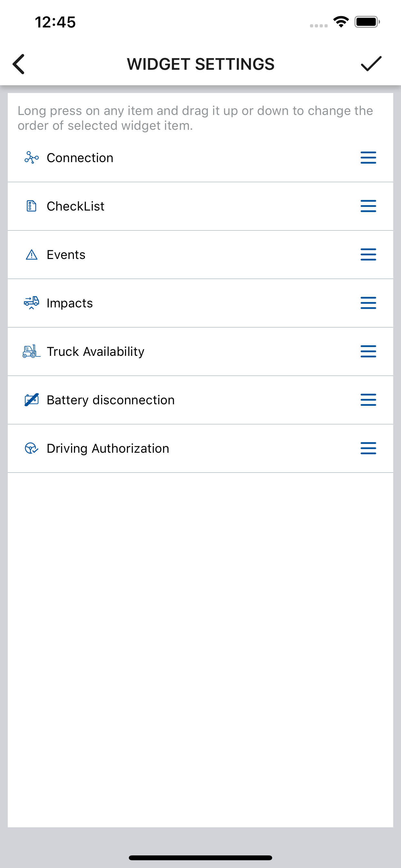Grab the reorder handle for Connection
The height and width of the screenshot is (868, 401).
point(368,158)
